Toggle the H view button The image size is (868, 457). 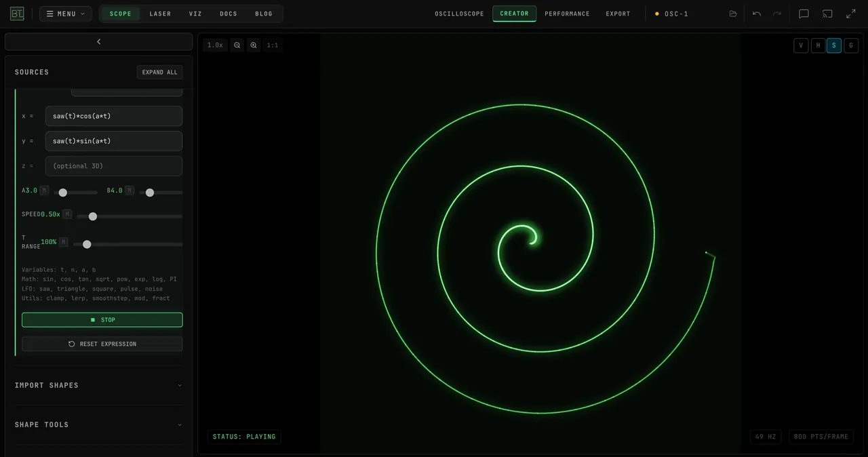(x=818, y=45)
